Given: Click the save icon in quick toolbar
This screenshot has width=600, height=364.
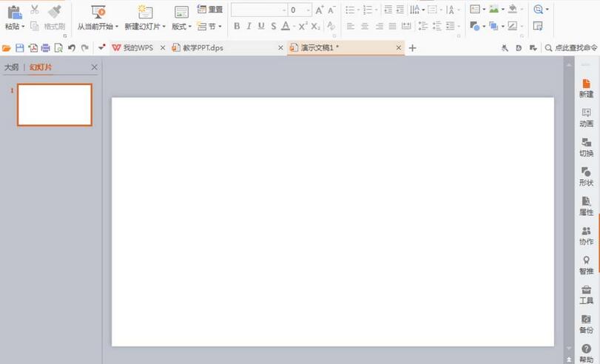Looking at the screenshot, I should pyautogui.click(x=19, y=48).
